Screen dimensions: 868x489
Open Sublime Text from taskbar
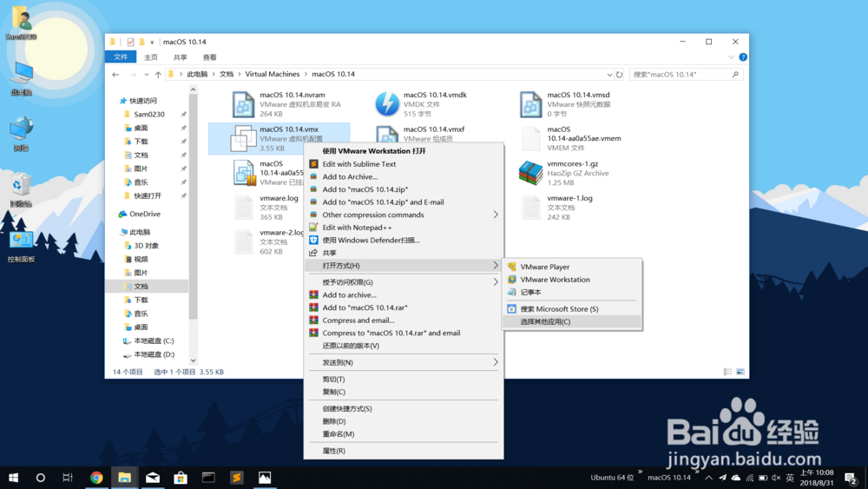tap(236, 478)
